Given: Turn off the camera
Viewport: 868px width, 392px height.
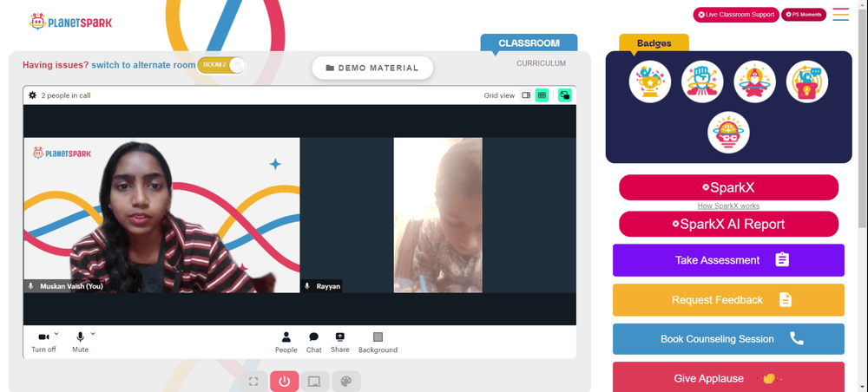Looking at the screenshot, I should coord(43,343).
